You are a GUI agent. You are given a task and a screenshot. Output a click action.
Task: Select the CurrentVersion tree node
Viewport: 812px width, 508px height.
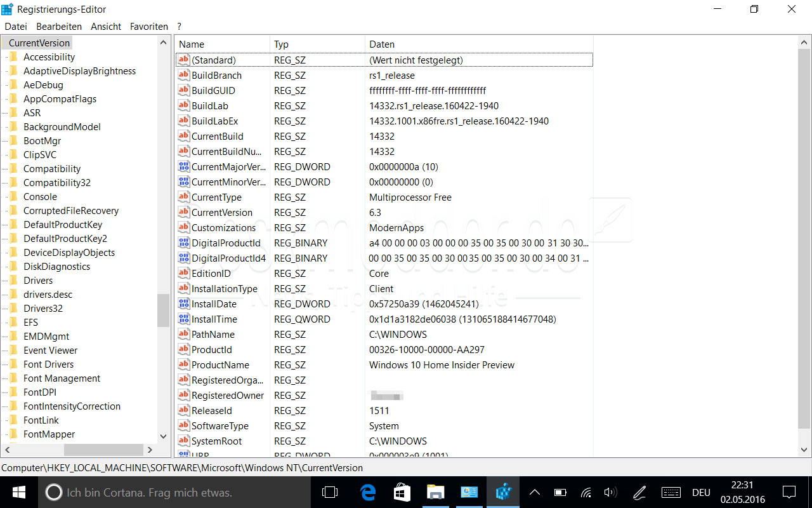tap(39, 43)
